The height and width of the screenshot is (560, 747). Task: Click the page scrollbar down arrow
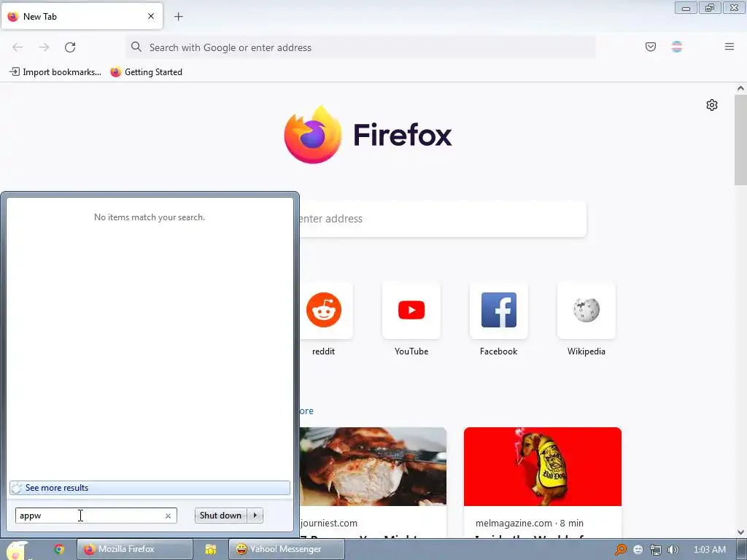[x=740, y=532]
